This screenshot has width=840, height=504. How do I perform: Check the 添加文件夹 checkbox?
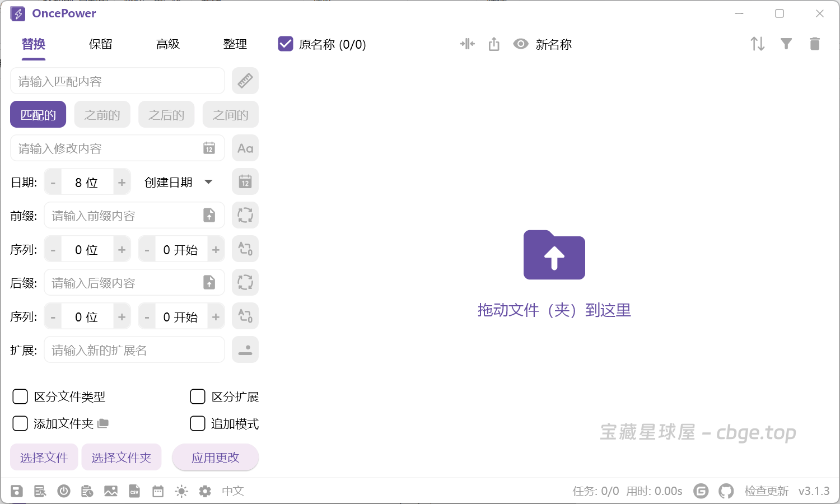20,423
